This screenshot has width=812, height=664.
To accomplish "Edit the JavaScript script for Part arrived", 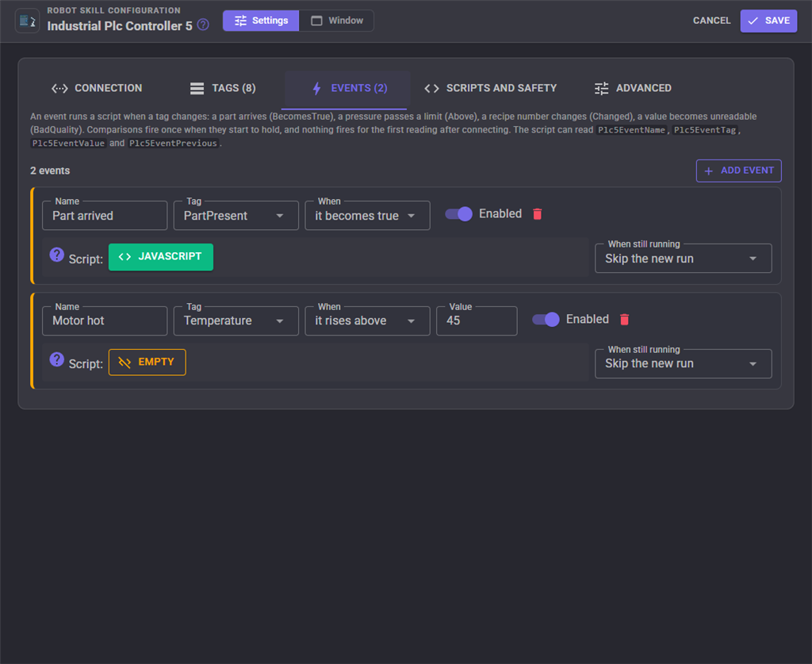I will click(160, 257).
